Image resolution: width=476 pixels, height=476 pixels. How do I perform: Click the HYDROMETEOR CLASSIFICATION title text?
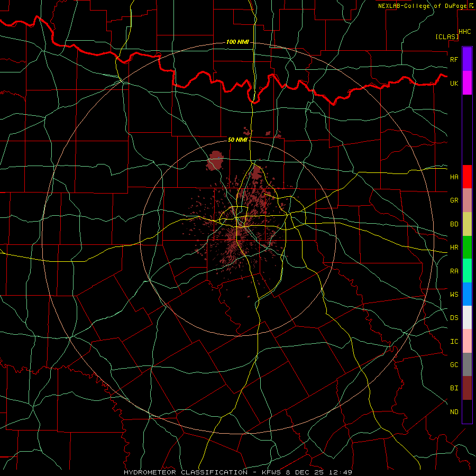[x=186, y=472]
